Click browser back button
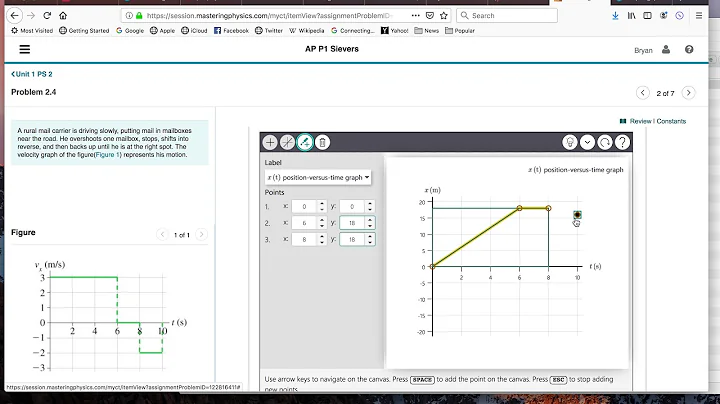Viewport: 720px width, 404px height. tap(14, 16)
